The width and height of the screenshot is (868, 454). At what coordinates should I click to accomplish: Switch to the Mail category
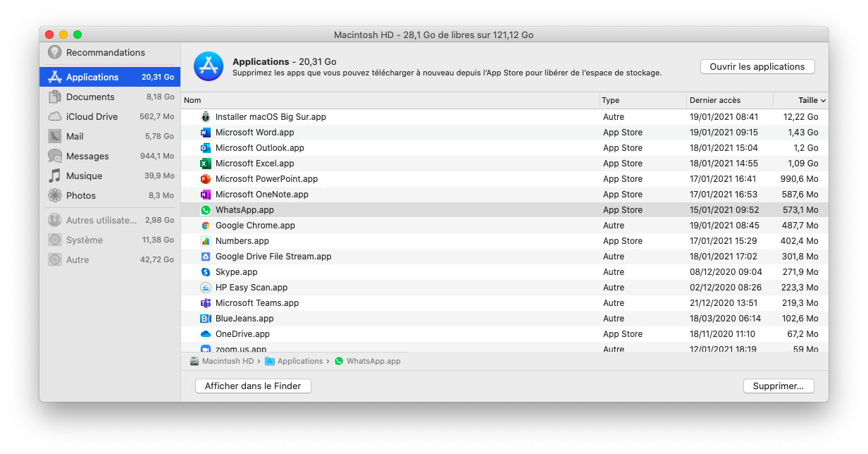coord(110,136)
